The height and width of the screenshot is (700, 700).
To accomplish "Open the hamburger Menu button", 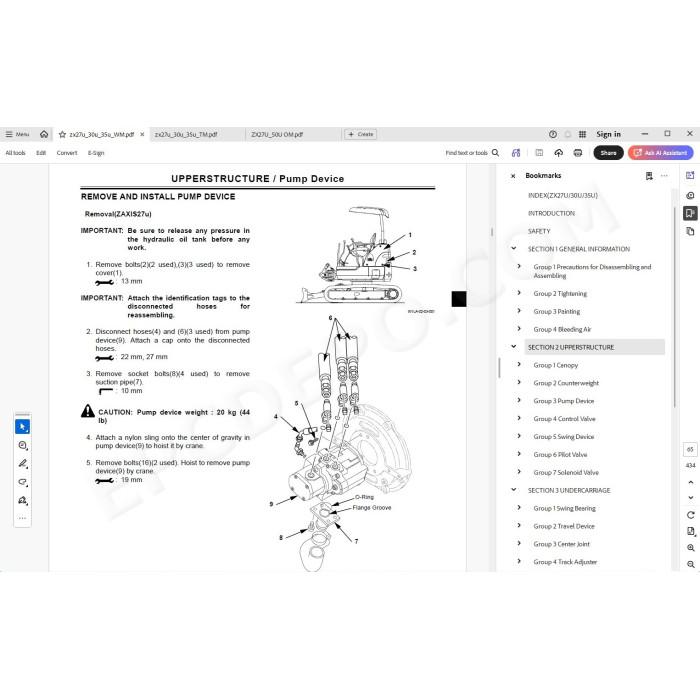I will pos(17,134).
